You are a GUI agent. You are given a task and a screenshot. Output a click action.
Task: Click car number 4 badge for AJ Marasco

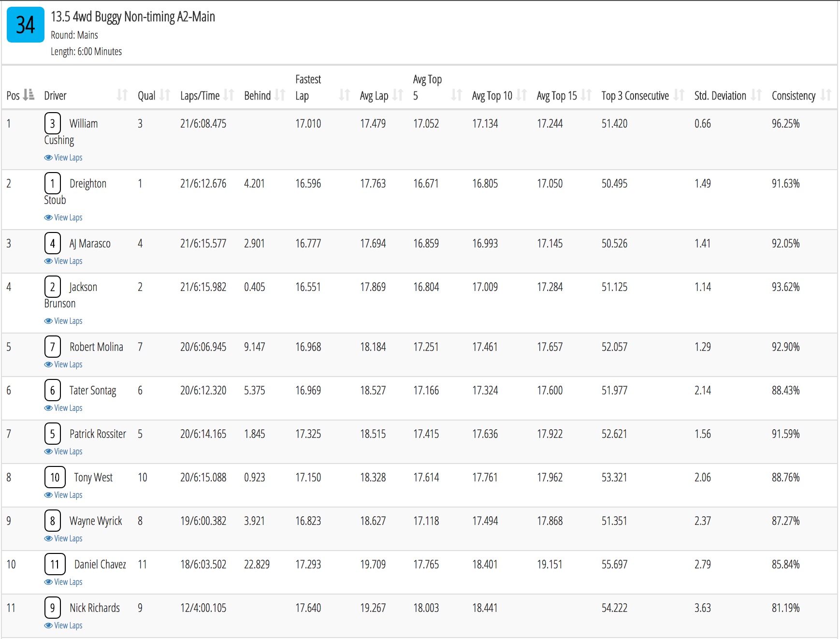[x=53, y=243]
